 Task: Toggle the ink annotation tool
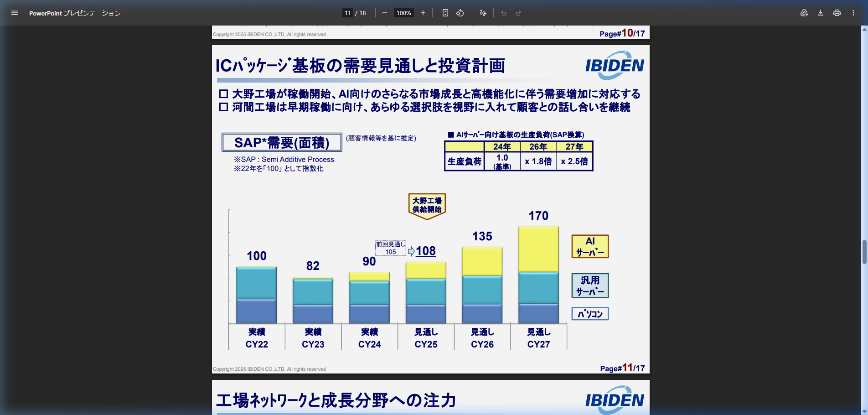483,13
